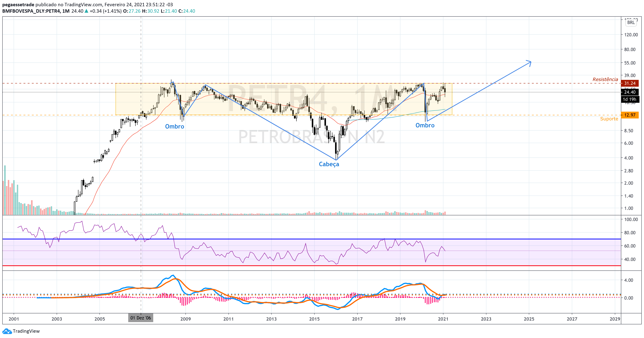644x338 pixels.
Task: Select the Suporte annotation text
Action: coord(609,119)
